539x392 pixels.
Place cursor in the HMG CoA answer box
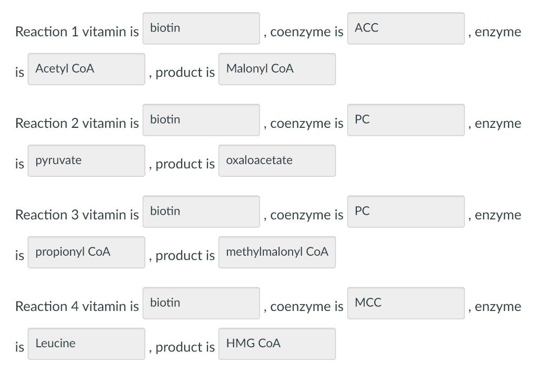[x=277, y=344]
